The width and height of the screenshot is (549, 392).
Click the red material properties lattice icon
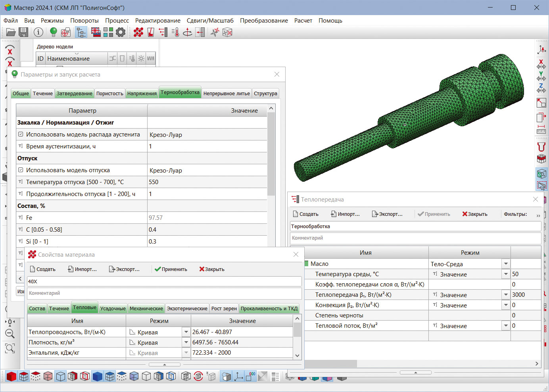[x=138, y=32]
